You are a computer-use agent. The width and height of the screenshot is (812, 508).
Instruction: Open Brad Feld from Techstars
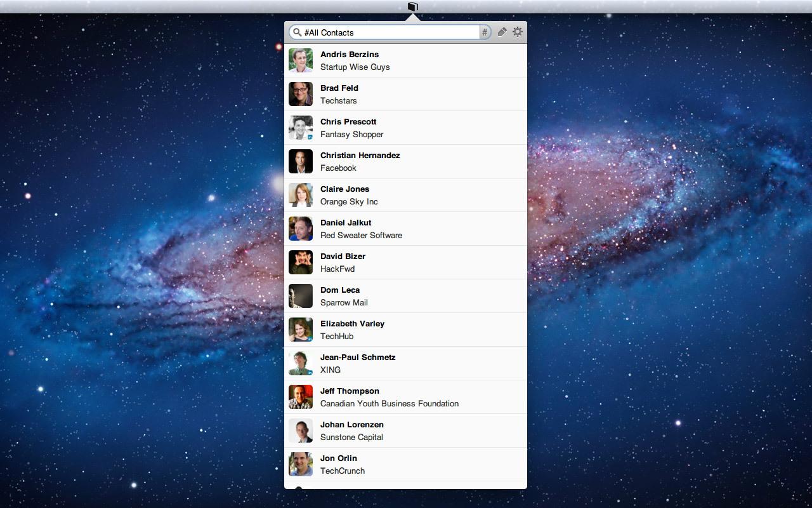click(405, 94)
